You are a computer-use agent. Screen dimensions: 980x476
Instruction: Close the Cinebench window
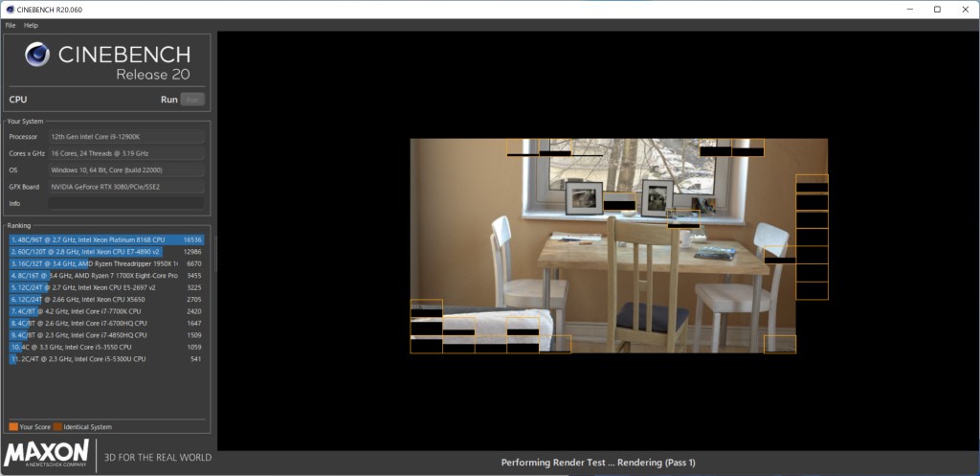coord(965,10)
